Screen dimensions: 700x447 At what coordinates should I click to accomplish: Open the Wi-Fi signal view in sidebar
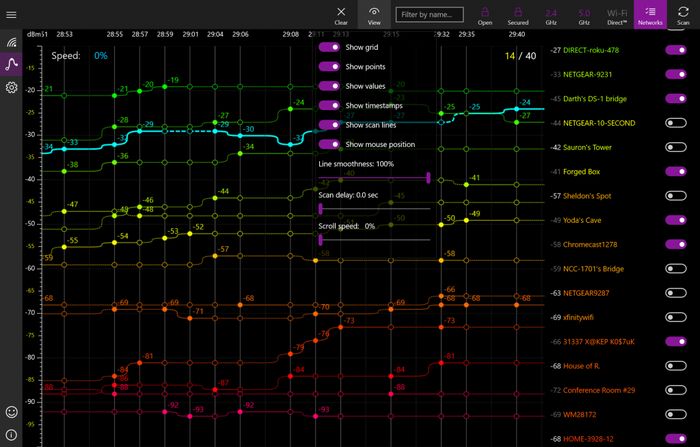coord(11,43)
